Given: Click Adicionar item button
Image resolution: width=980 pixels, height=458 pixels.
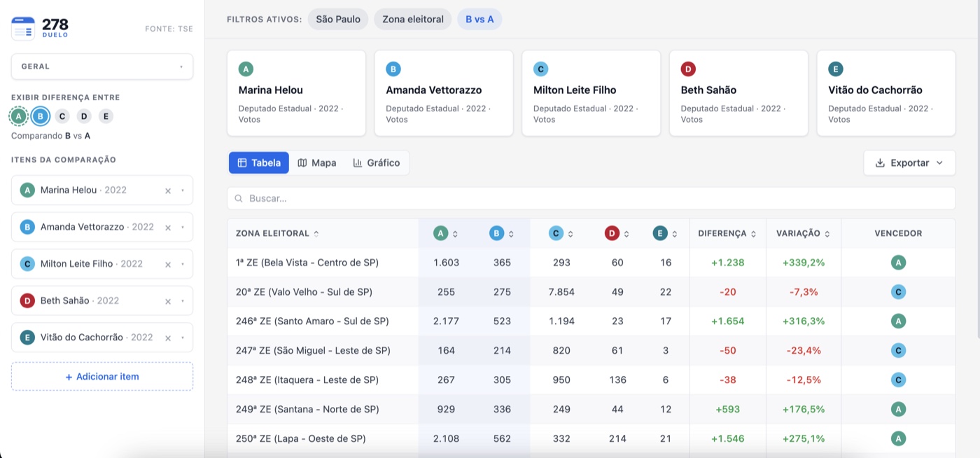Looking at the screenshot, I should (102, 376).
